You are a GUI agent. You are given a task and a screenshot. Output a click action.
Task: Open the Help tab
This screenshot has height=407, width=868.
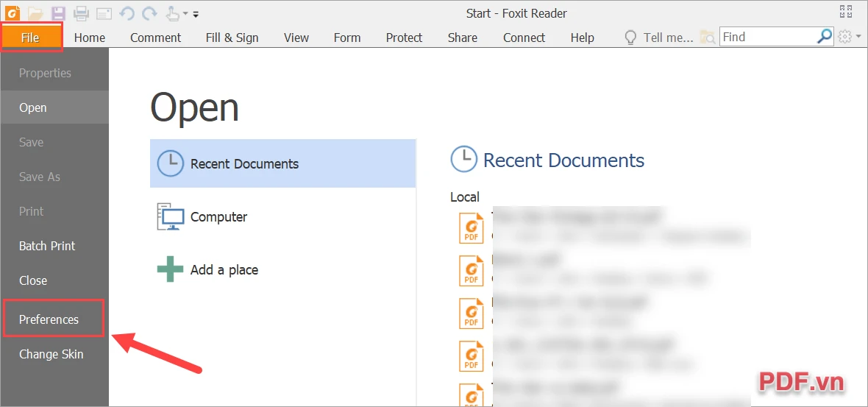583,38
